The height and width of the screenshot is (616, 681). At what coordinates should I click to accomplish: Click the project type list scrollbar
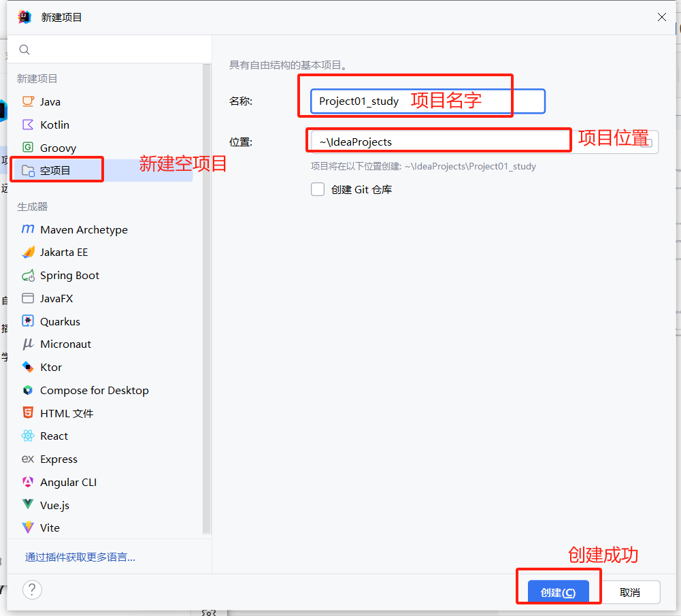[x=207, y=298]
